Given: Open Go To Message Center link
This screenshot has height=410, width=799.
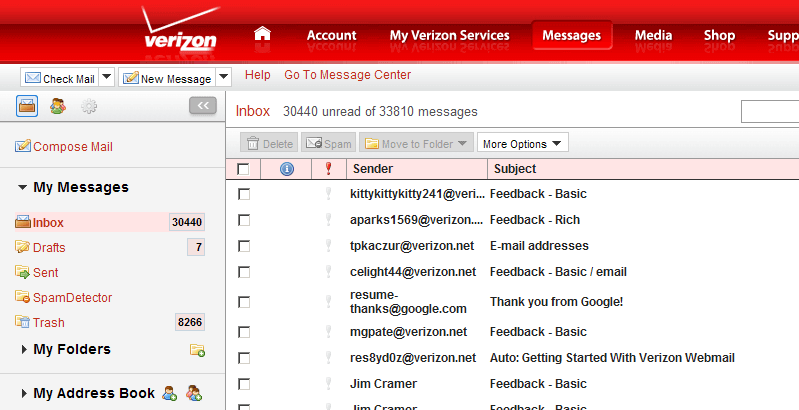Looking at the screenshot, I should pos(348,75).
